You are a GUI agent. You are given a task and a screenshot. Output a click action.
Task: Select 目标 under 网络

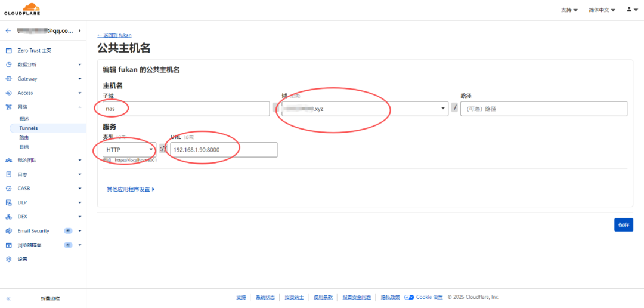pos(24,147)
